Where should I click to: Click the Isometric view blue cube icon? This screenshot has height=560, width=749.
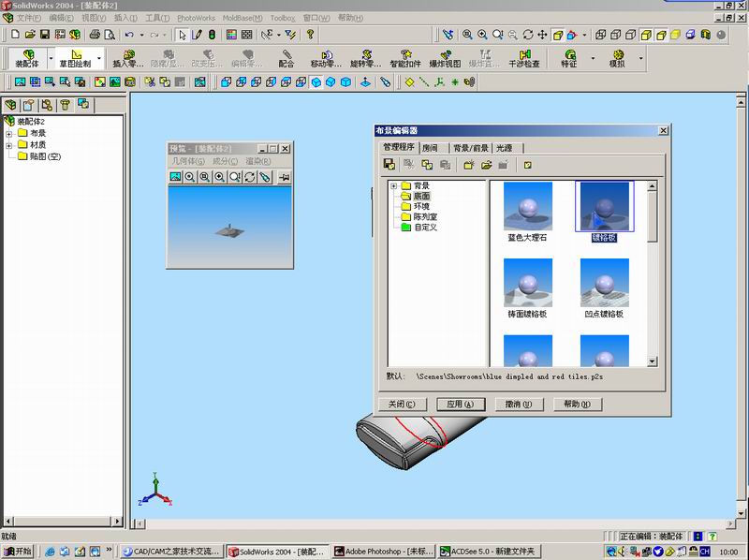click(316, 81)
